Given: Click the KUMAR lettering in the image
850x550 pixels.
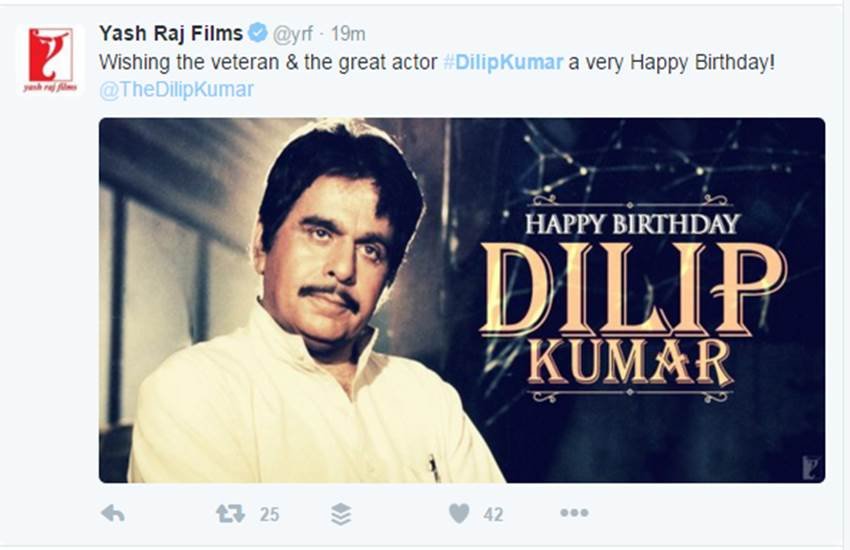Looking at the screenshot, I should (630, 362).
